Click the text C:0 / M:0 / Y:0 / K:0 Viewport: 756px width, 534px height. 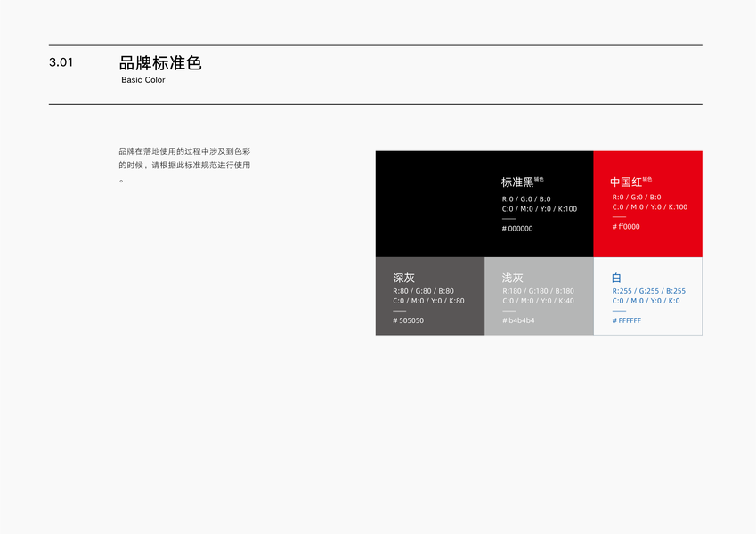coord(646,301)
